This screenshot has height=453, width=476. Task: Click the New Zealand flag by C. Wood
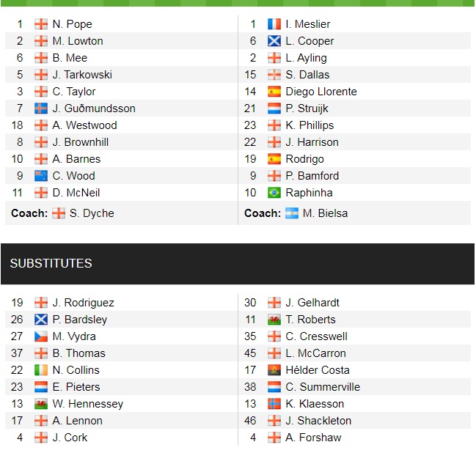(x=41, y=176)
